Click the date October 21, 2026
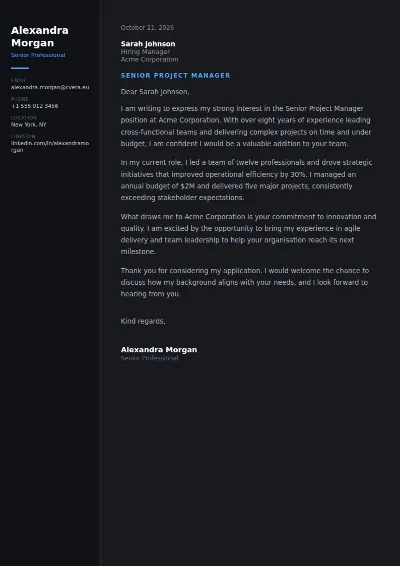The image size is (400, 566). click(147, 28)
